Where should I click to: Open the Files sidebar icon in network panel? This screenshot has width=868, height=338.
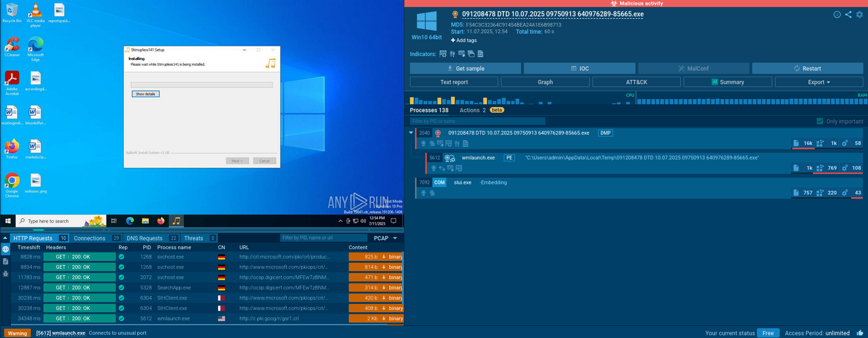pyautogui.click(x=6, y=261)
